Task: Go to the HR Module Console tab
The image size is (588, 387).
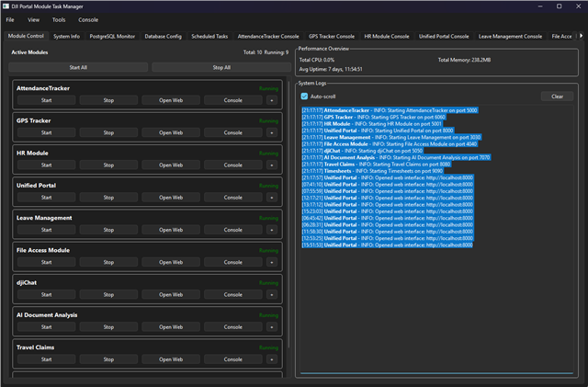Action: [x=387, y=37]
